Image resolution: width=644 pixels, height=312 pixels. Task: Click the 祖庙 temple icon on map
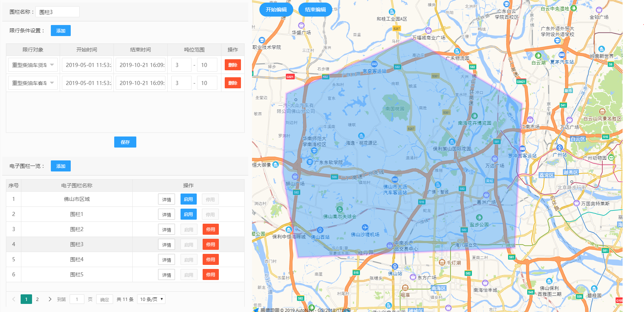point(405,288)
